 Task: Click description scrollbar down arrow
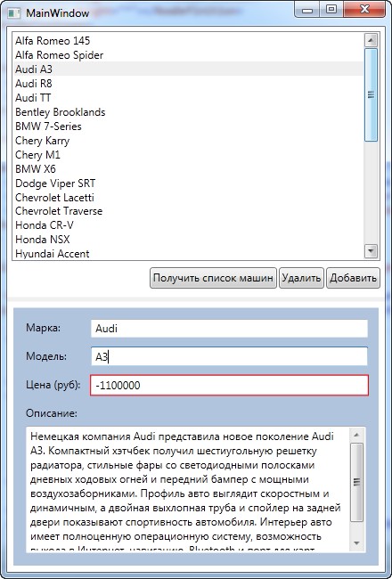pos(356,542)
